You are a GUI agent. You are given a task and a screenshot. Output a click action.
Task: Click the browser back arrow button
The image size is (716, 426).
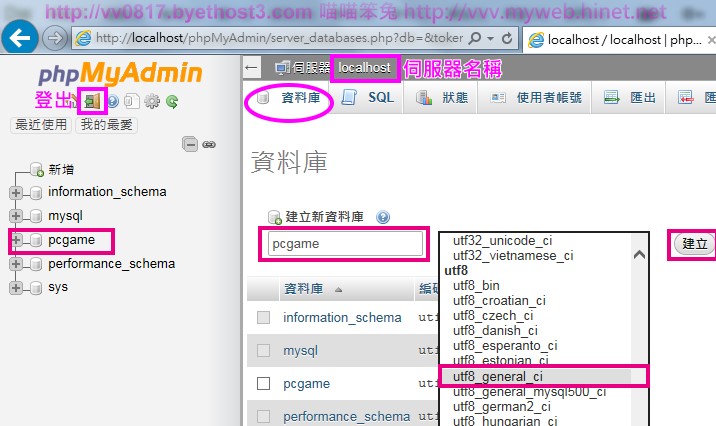[x=20, y=37]
